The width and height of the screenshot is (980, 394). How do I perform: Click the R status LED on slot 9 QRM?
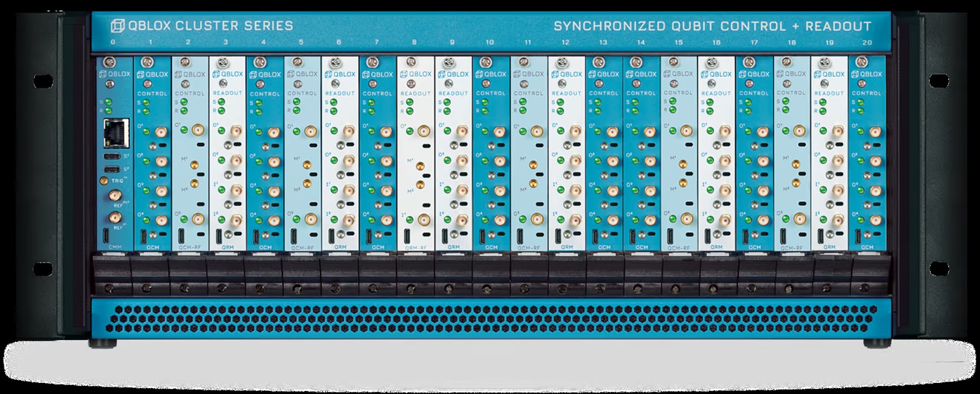[x=448, y=111]
